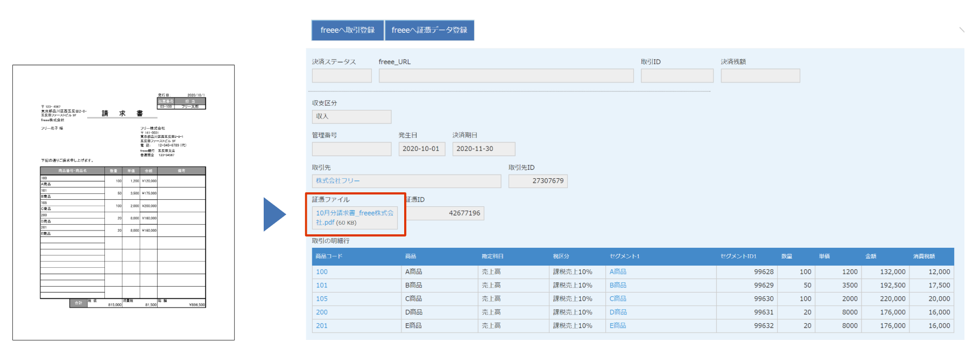Click the small arrow icon at top right
The image size is (980, 355).
[961, 30]
